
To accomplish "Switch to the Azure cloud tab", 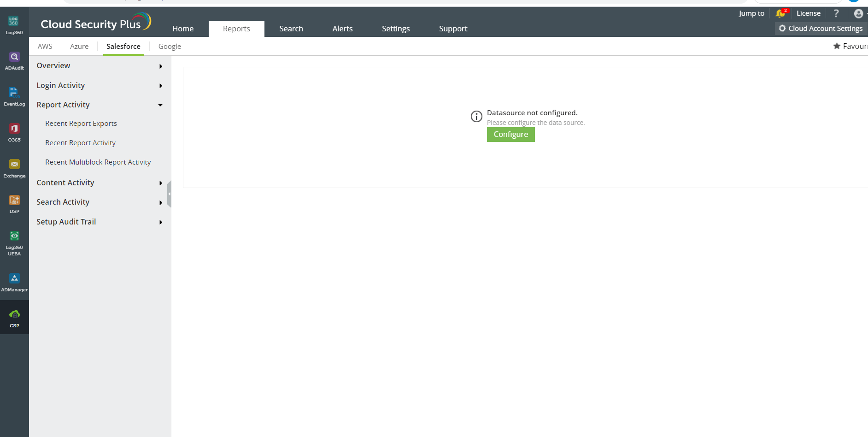I will coord(79,47).
